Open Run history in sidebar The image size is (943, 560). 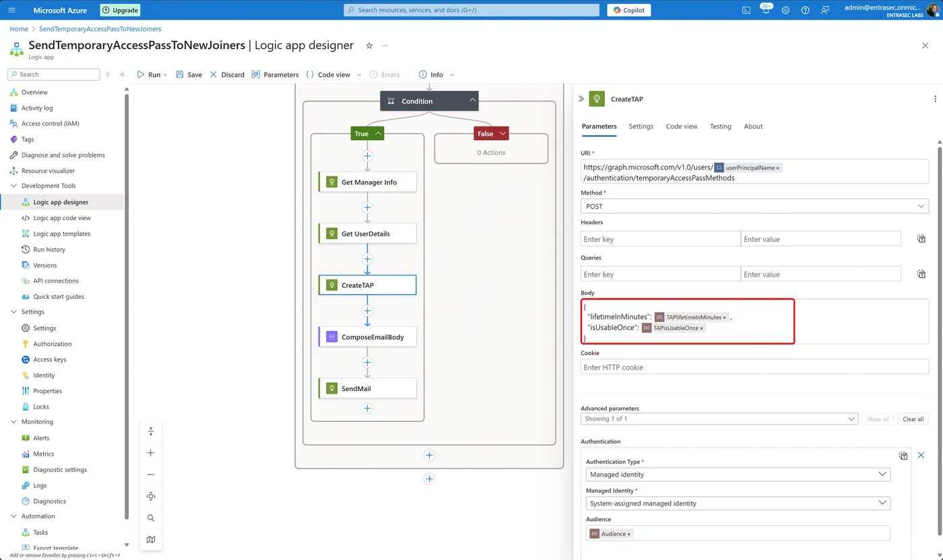pos(49,250)
